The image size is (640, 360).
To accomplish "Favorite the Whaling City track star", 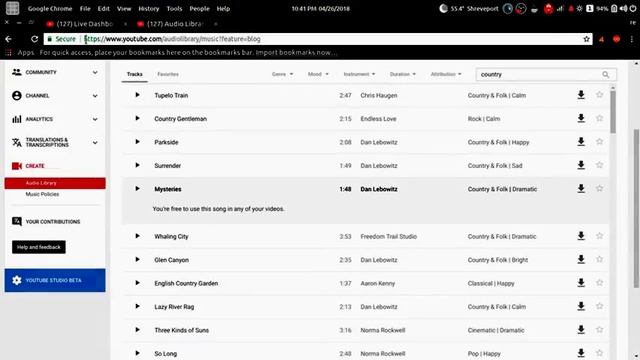I will pos(599,236).
